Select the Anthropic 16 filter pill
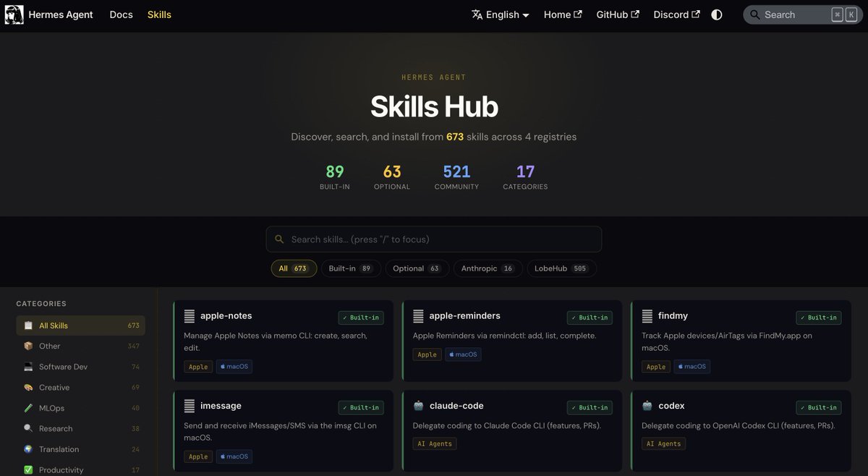The width and height of the screenshot is (868, 476). [x=488, y=268]
